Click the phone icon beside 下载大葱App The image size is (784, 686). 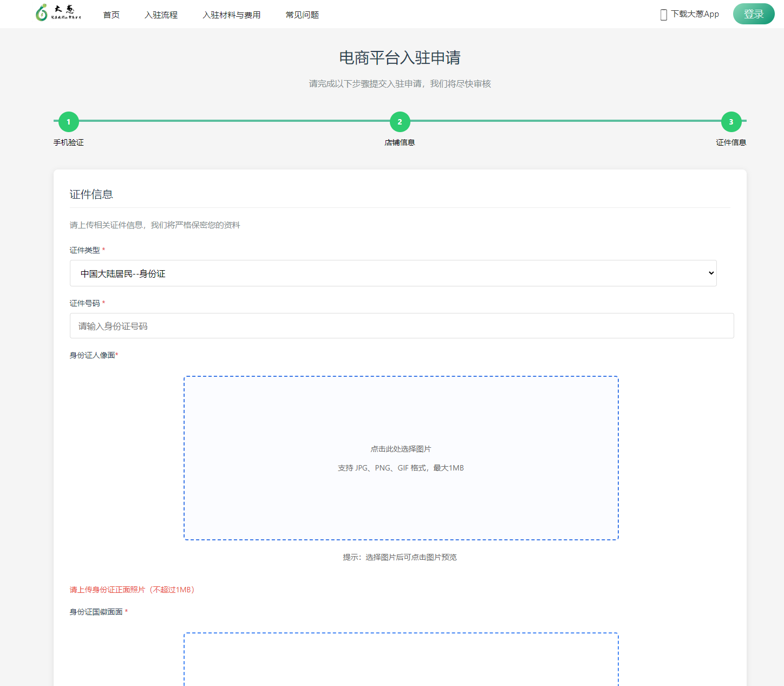point(663,15)
